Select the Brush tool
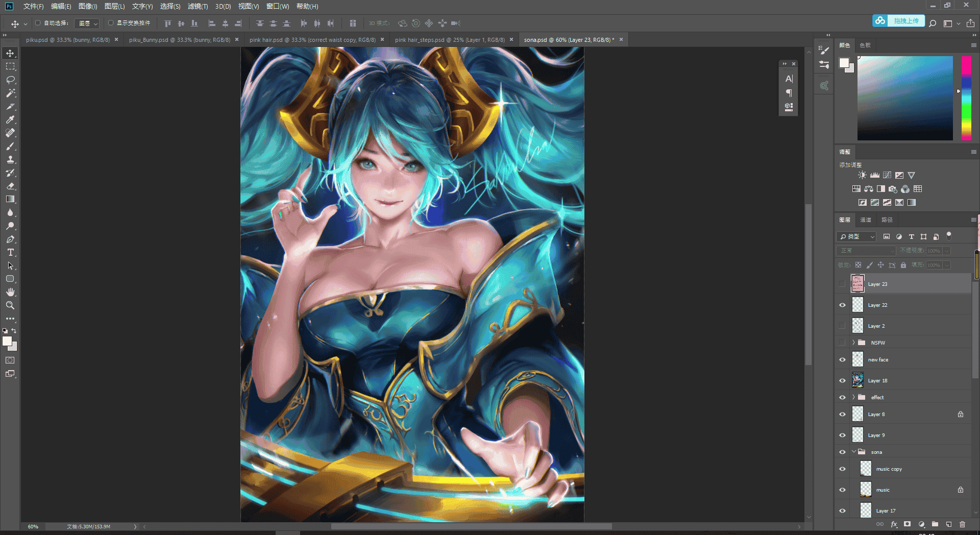The height and width of the screenshot is (535, 980). (x=10, y=147)
